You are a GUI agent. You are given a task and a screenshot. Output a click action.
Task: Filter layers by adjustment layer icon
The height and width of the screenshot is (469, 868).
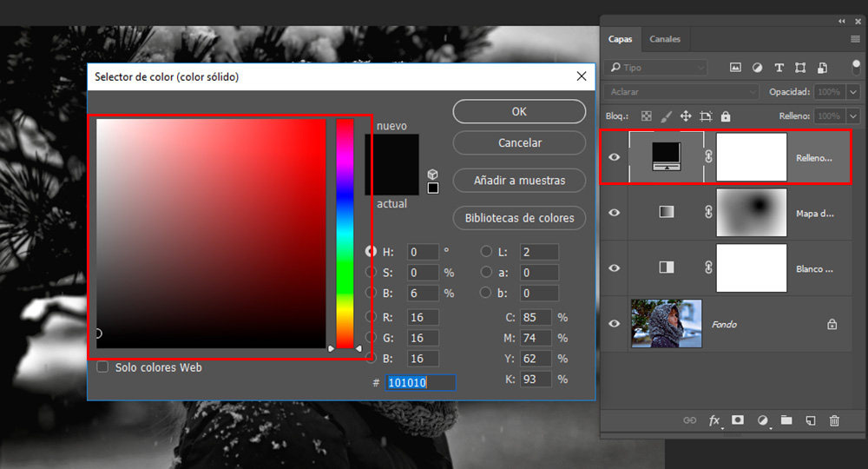(757, 68)
